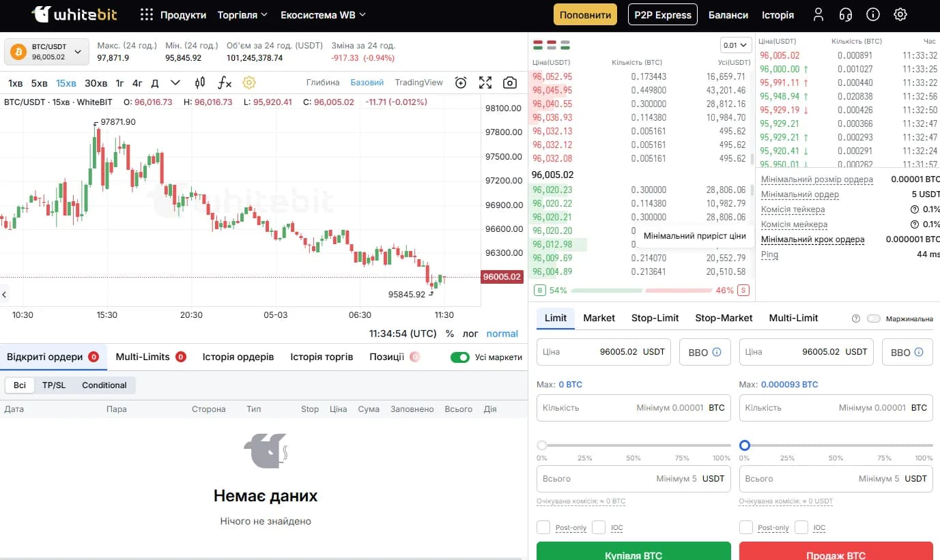This screenshot has height=560, width=940.
Task: Click the help icon beside Маржинальна
Action: click(x=856, y=319)
